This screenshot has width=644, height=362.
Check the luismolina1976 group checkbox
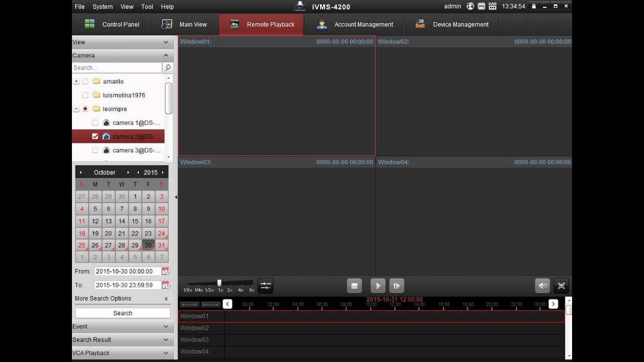pos(85,95)
